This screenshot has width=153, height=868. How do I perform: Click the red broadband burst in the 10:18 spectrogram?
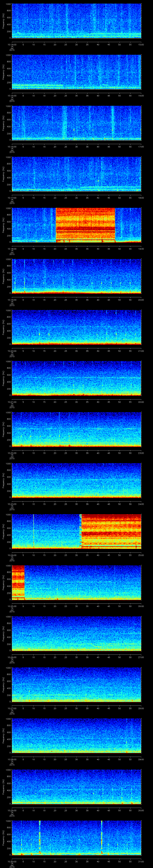point(85,225)
